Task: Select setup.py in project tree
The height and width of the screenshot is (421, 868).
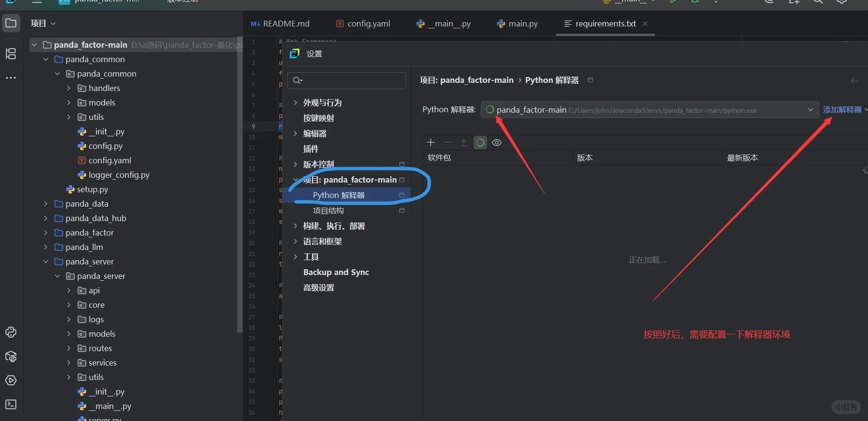Action: pyautogui.click(x=87, y=189)
